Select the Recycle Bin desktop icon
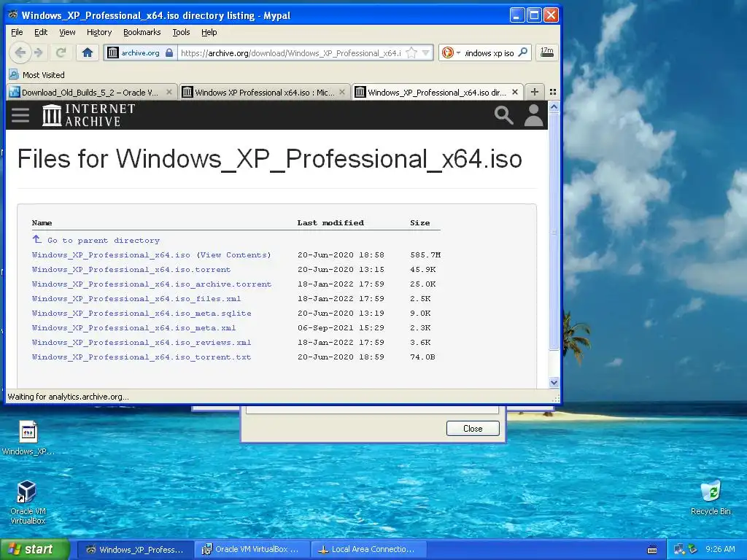Image resolution: width=747 pixels, height=560 pixels. point(711,498)
